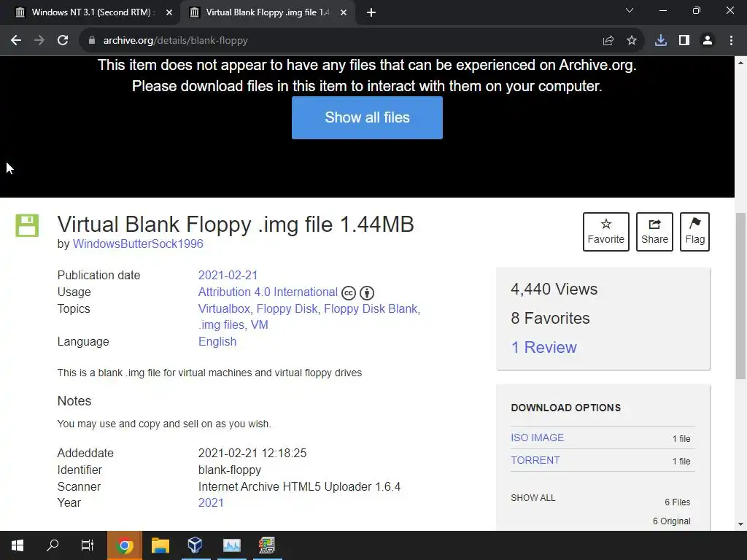The image size is (747, 560).
Task: Click the page scrollbar thumb
Action: (x=740, y=295)
